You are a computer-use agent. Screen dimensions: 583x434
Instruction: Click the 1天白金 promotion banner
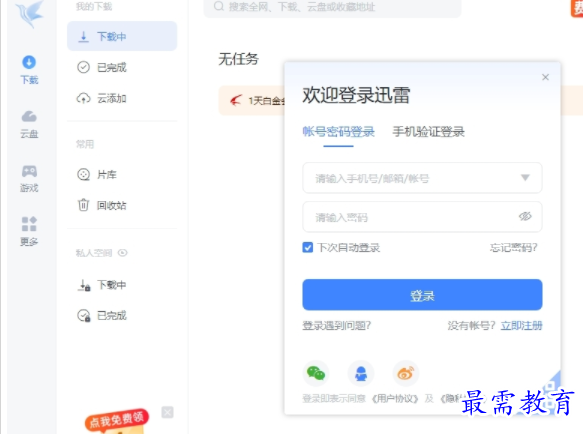(x=252, y=100)
